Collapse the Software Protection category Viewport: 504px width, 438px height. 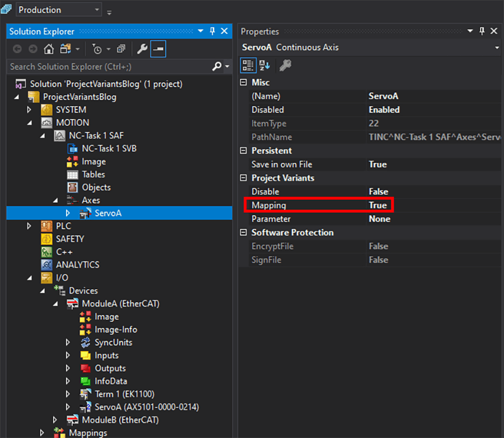click(x=244, y=233)
